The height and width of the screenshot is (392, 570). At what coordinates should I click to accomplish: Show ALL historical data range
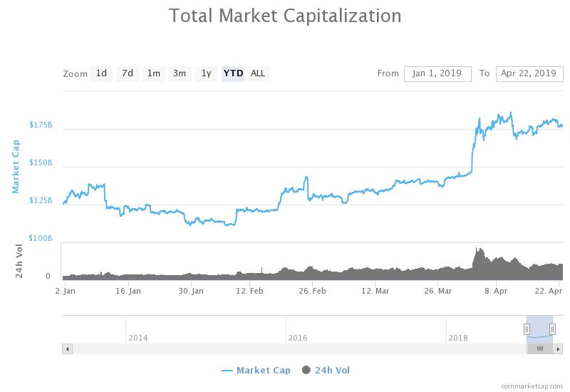(258, 73)
